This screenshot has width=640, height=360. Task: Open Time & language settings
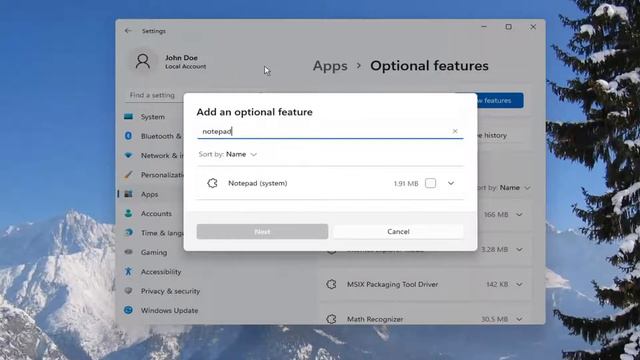pos(162,233)
